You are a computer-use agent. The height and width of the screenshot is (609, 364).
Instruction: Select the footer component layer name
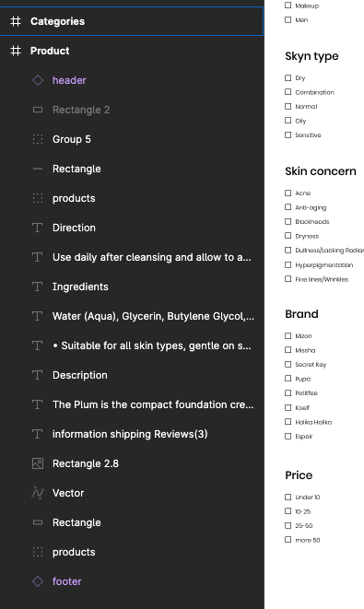click(x=67, y=581)
